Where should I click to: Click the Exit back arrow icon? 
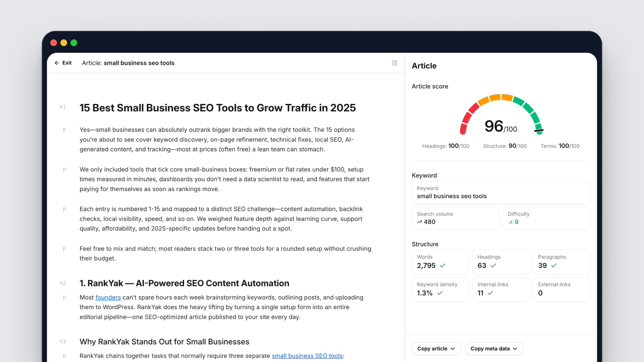(57, 63)
